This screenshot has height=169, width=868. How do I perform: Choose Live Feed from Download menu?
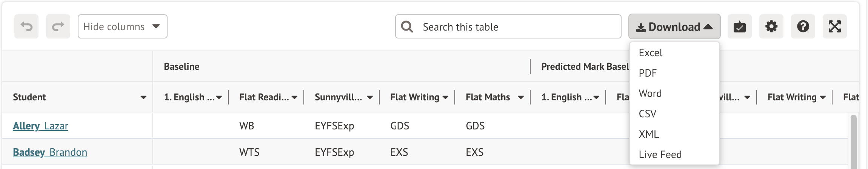660,155
